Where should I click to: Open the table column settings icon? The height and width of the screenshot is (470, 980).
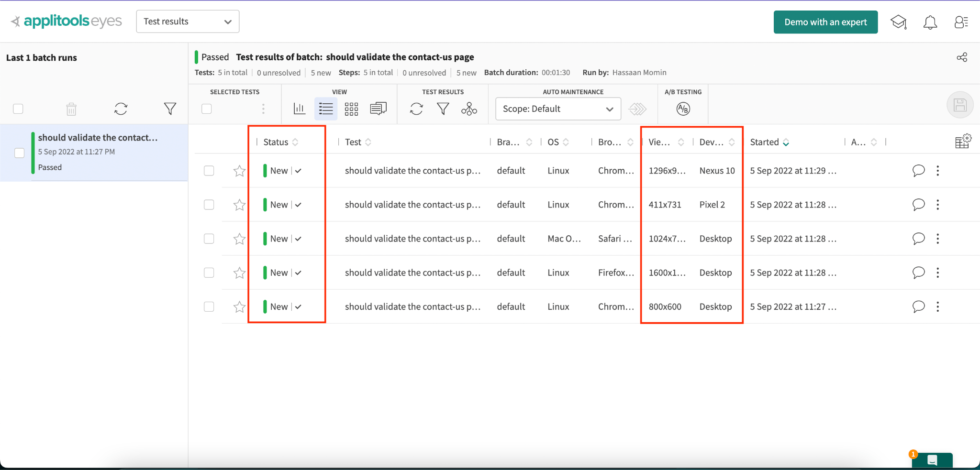963,141
